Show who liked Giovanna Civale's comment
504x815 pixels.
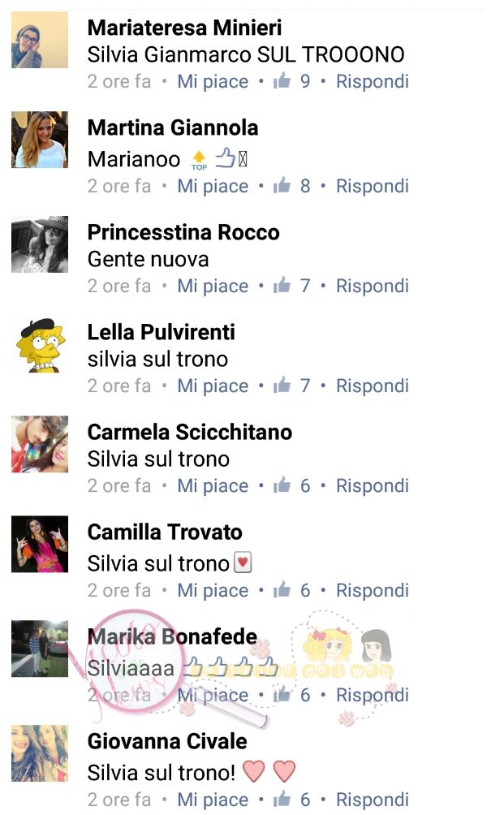[x=291, y=800]
